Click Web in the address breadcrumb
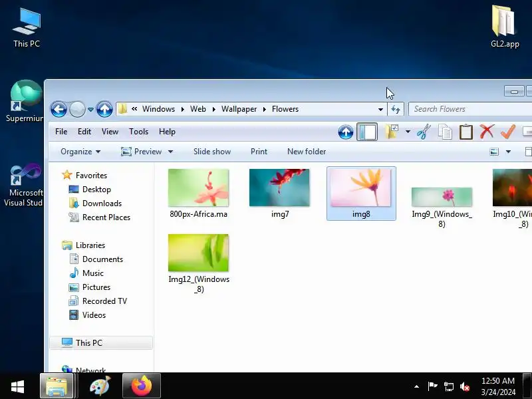 coord(198,109)
